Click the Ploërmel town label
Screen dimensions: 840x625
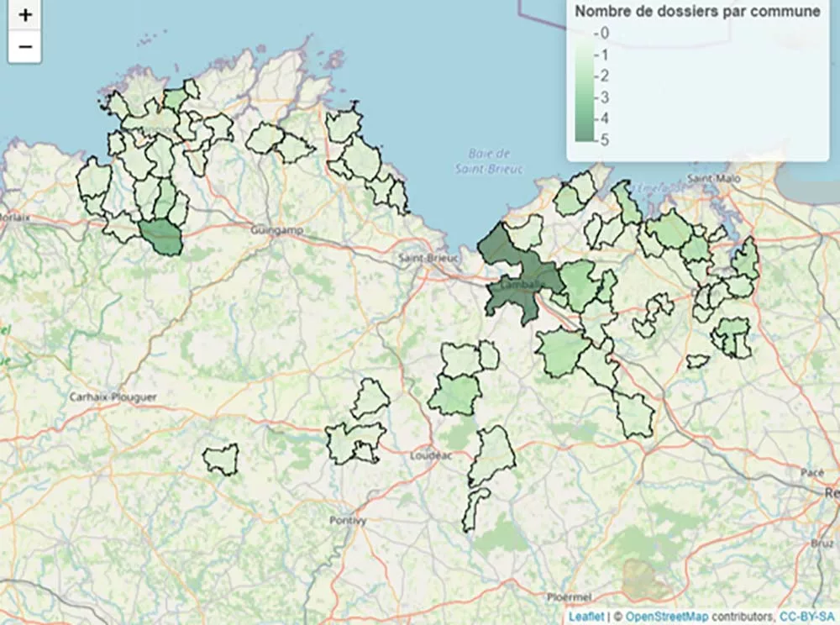coord(569,597)
